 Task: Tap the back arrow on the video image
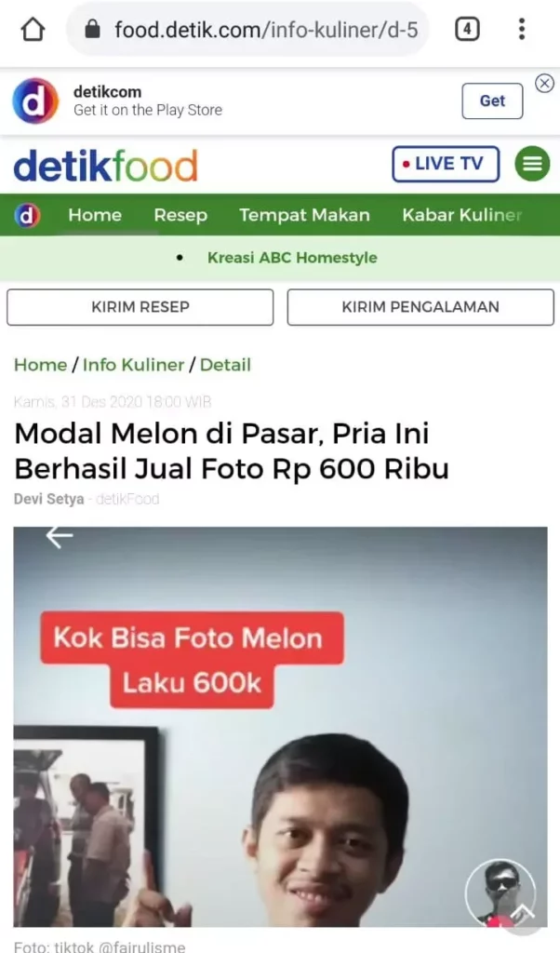[59, 537]
